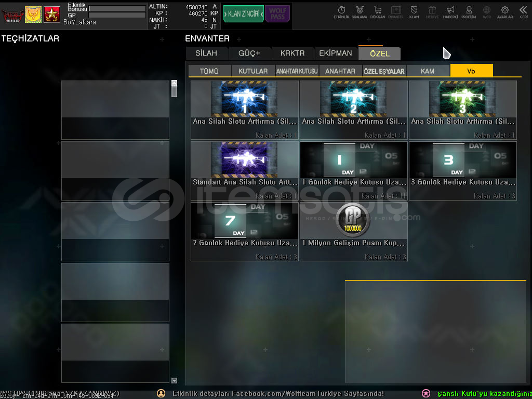Open the Haberci megaphone icon
Image resolution: width=532 pixels, height=399 pixels.
450,11
